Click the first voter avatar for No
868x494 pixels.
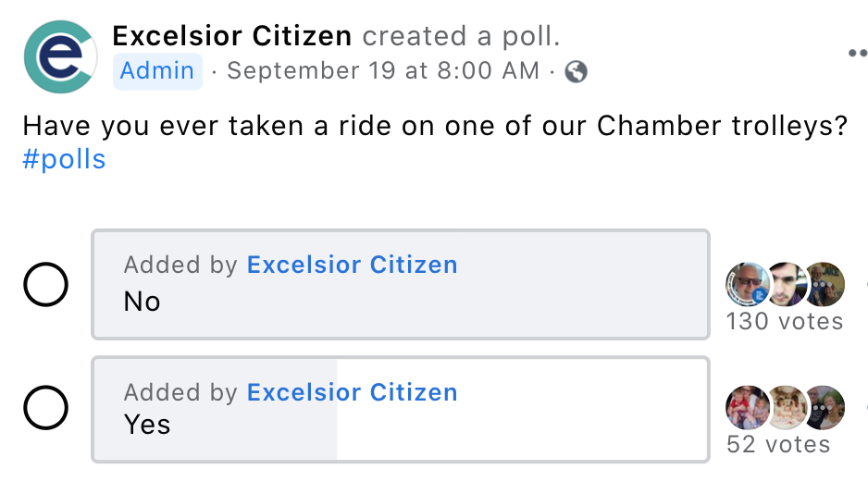[748, 285]
